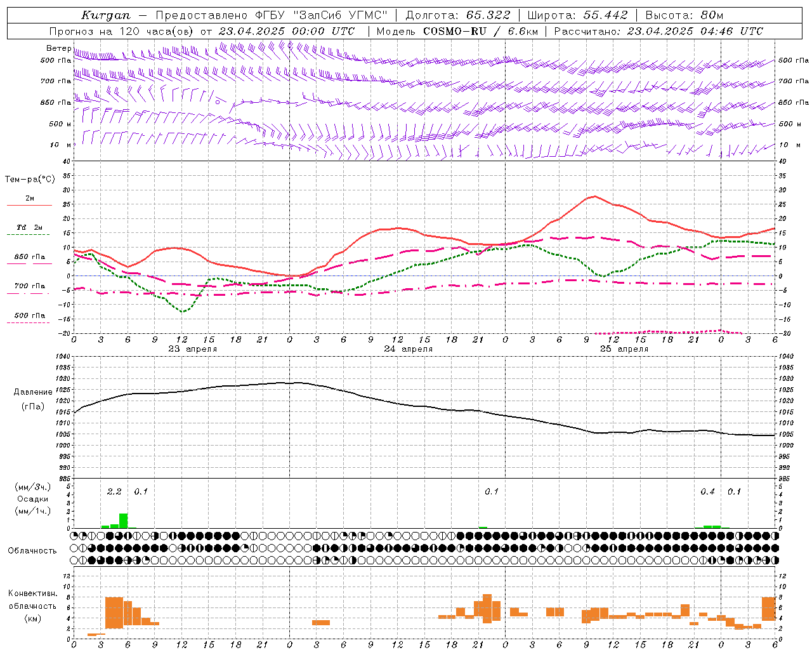The image size is (812, 650).
Task: Click the Td 2м dew point legend entry
Action: click(30, 227)
